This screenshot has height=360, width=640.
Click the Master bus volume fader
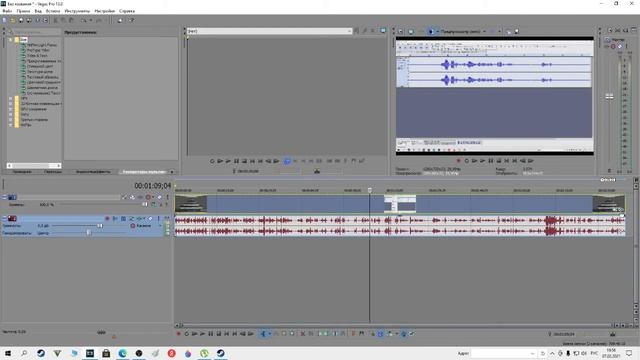point(609,96)
